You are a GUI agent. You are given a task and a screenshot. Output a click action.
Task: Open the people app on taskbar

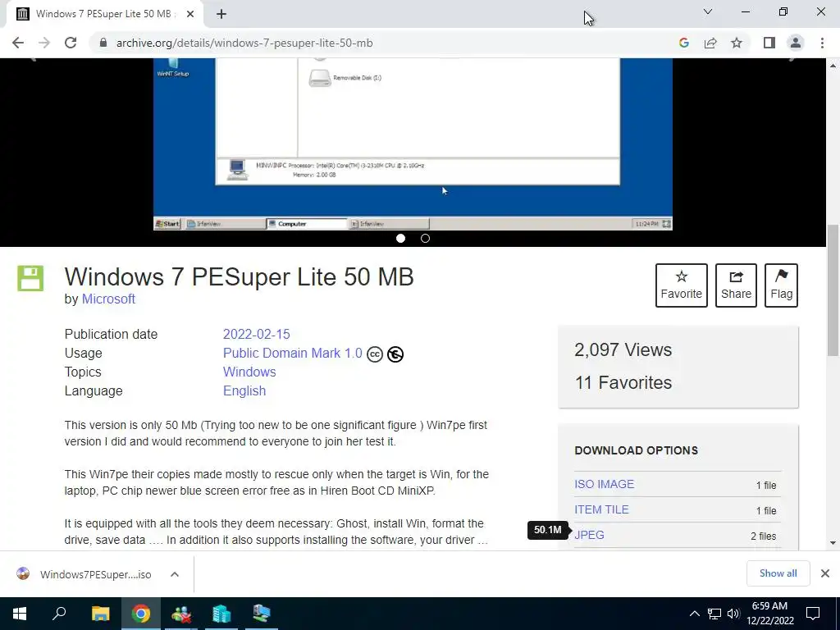pos(181,614)
